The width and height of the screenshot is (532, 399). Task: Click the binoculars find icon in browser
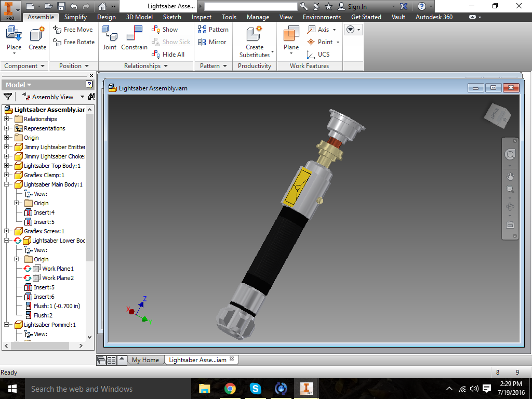(x=91, y=97)
